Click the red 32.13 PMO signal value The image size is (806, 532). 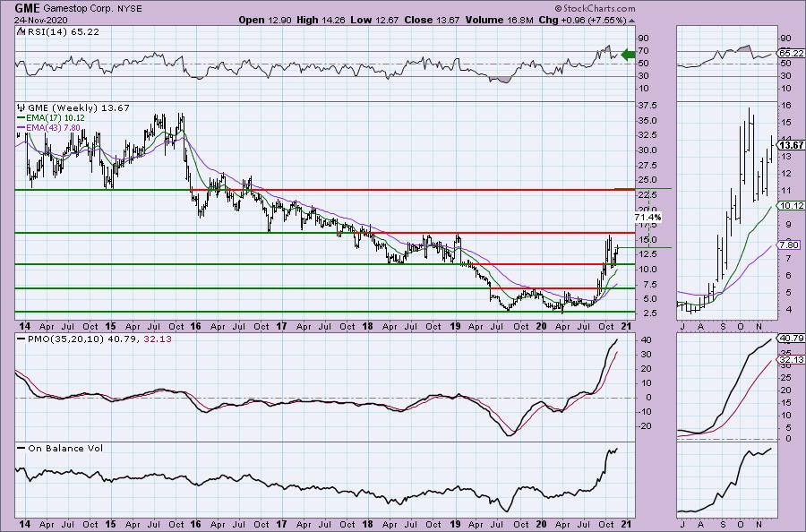pos(159,339)
